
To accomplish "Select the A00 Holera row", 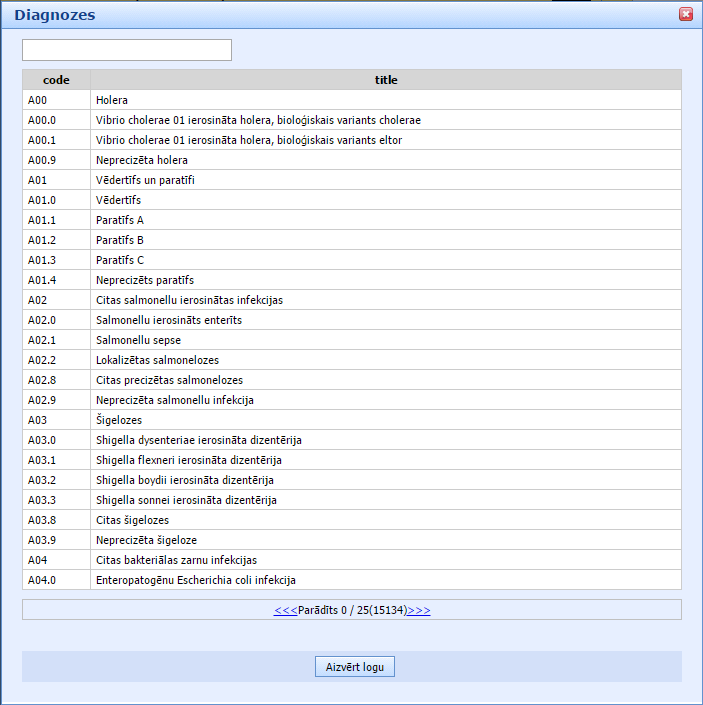I will coord(112,100).
